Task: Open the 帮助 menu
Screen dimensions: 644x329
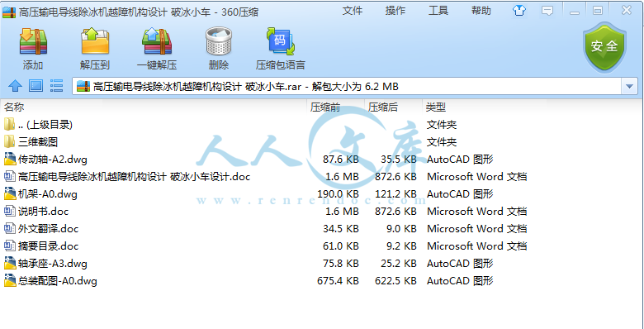Action: (x=481, y=11)
